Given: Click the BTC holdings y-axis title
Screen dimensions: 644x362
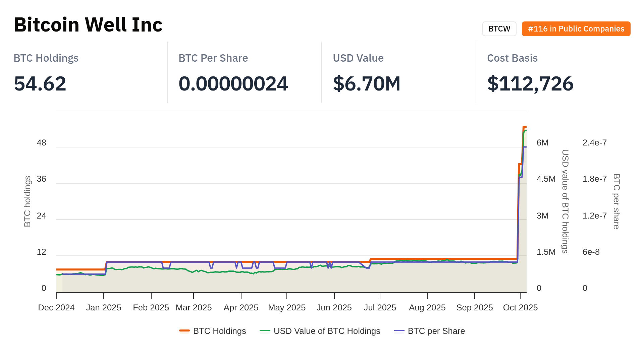Looking at the screenshot, I should pyautogui.click(x=28, y=201).
